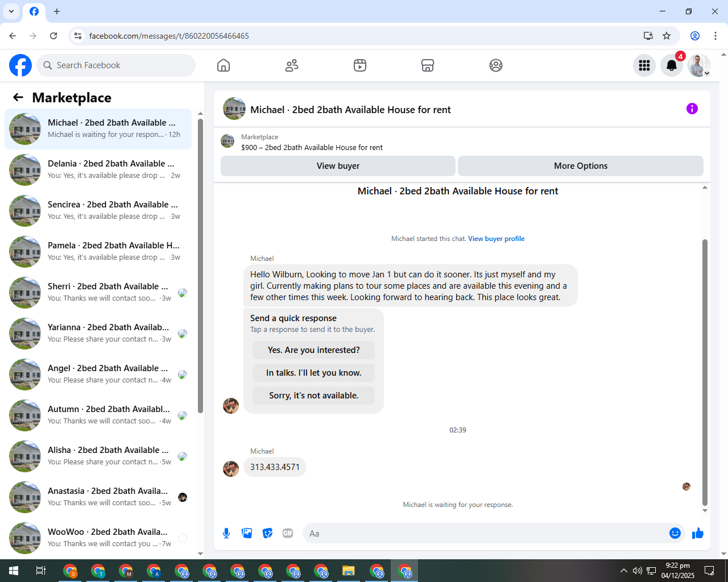Open the Facebook menu grid icon

tap(644, 65)
